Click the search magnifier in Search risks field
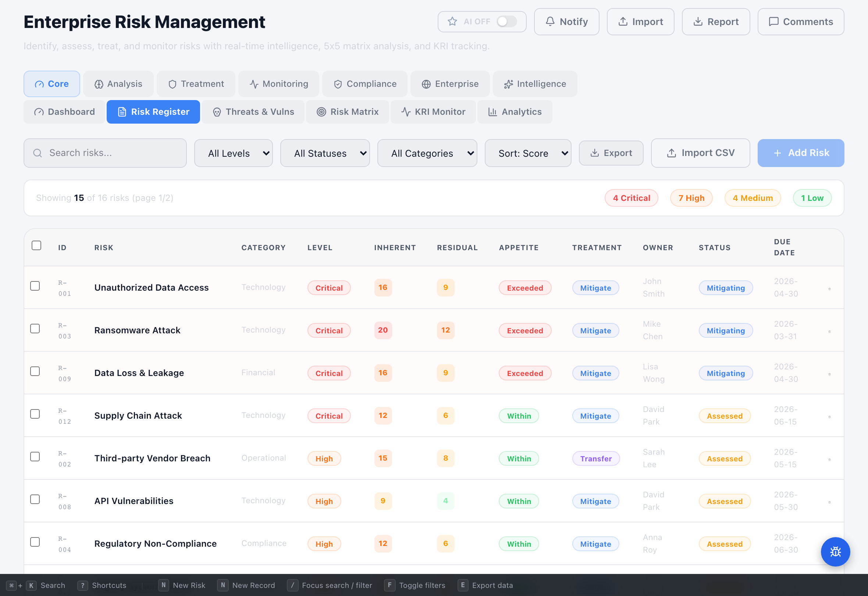This screenshot has height=596, width=868. point(38,153)
